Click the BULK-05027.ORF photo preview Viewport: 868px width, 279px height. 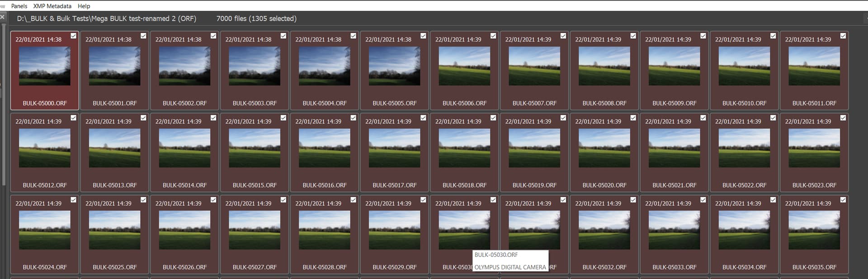pyautogui.click(x=254, y=230)
